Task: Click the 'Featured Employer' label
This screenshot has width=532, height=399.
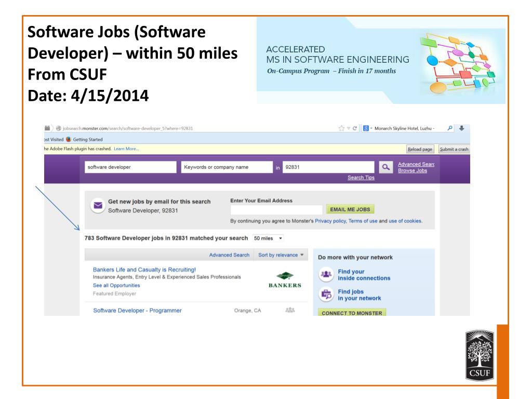Action: pyautogui.click(x=114, y=294)
